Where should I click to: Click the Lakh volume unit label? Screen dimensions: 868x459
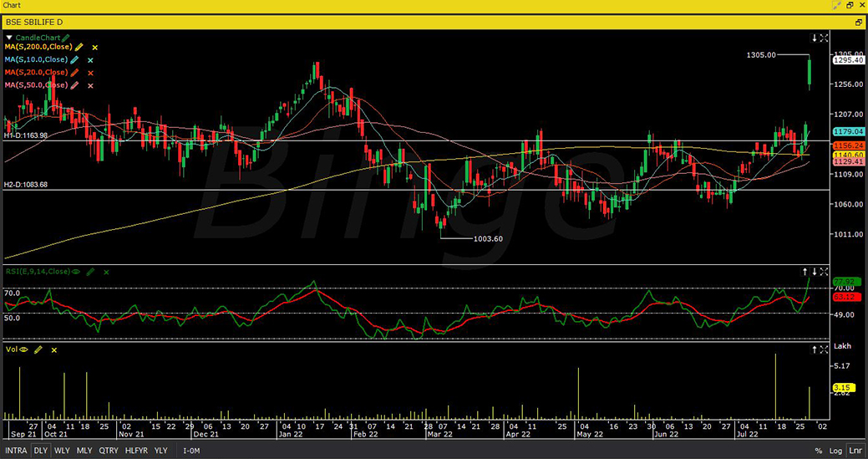click(842, 346)
